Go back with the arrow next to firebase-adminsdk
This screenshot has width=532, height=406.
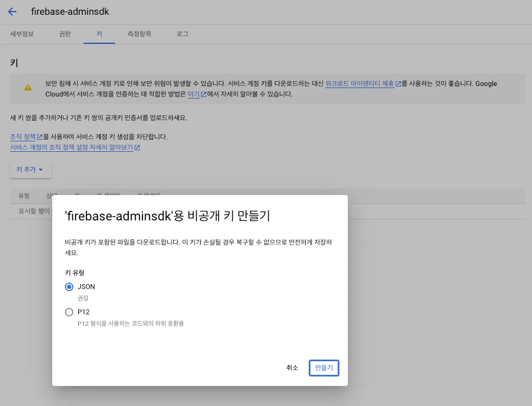click(x=12, y=12)
